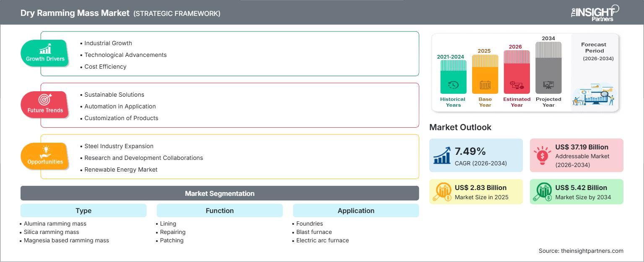
Task: Click the Market Size 2025 magnifier icon
Action: click(x=441, y=192)
